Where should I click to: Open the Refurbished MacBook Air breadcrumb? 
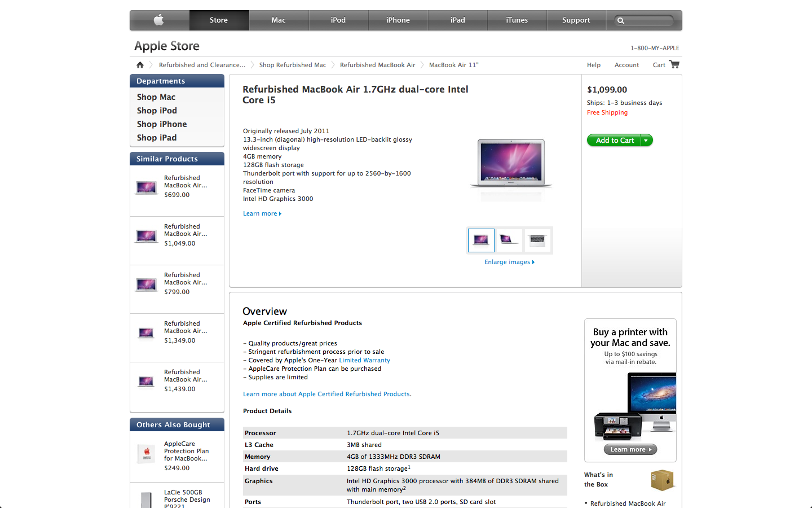tap(377, 65)
